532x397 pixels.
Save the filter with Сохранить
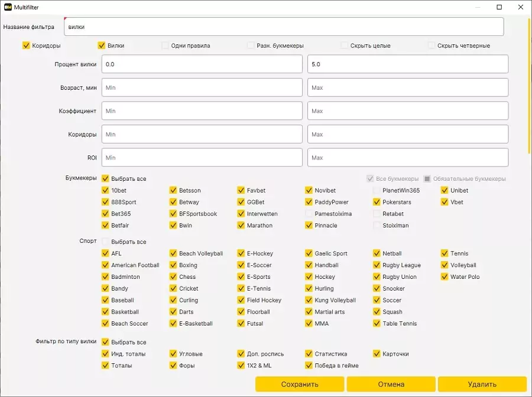[300, 384]
